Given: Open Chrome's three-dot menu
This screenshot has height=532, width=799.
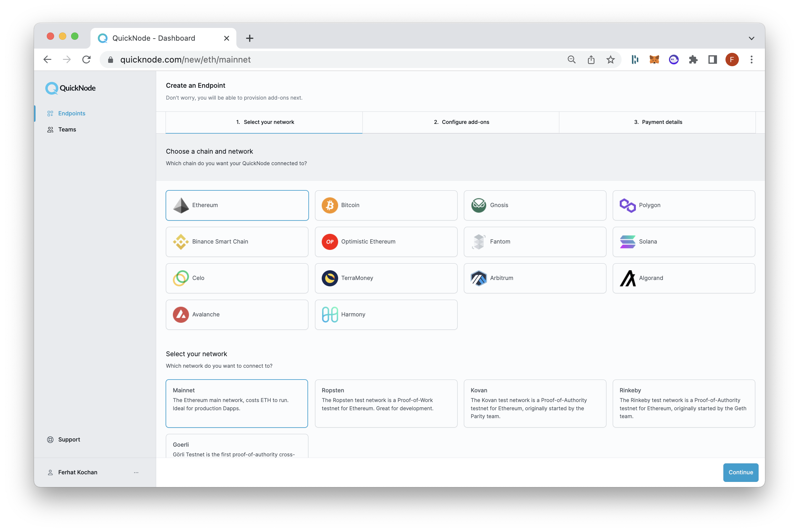Looking at the screenshot, I should (x=752, y=60).
